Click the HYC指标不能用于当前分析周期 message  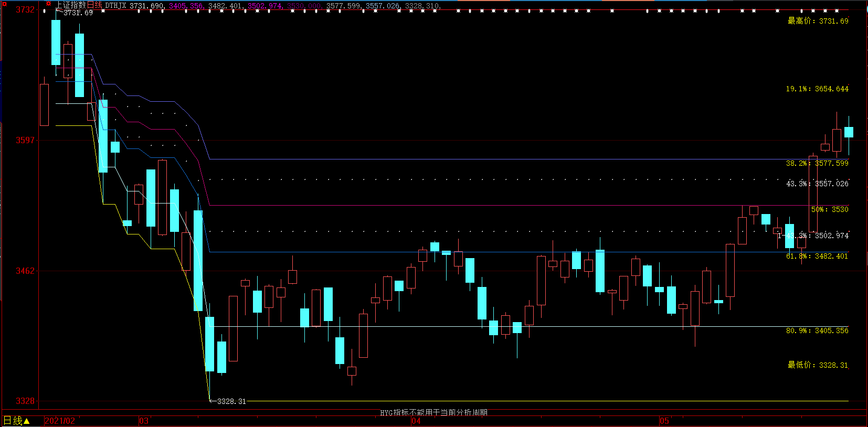[434, 412]
